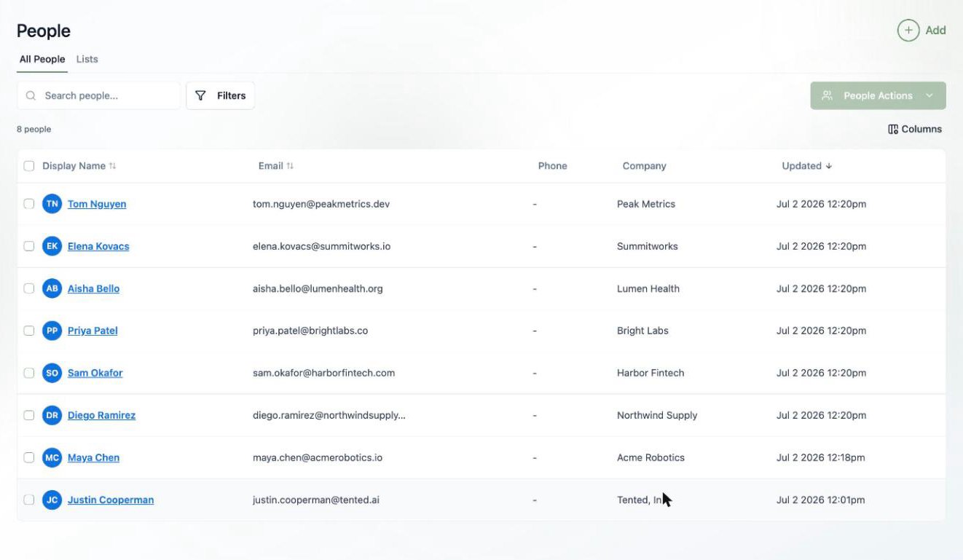Tick the checkbox next to Priya Patel
963x560 pixels.
[x=29, y=331]
